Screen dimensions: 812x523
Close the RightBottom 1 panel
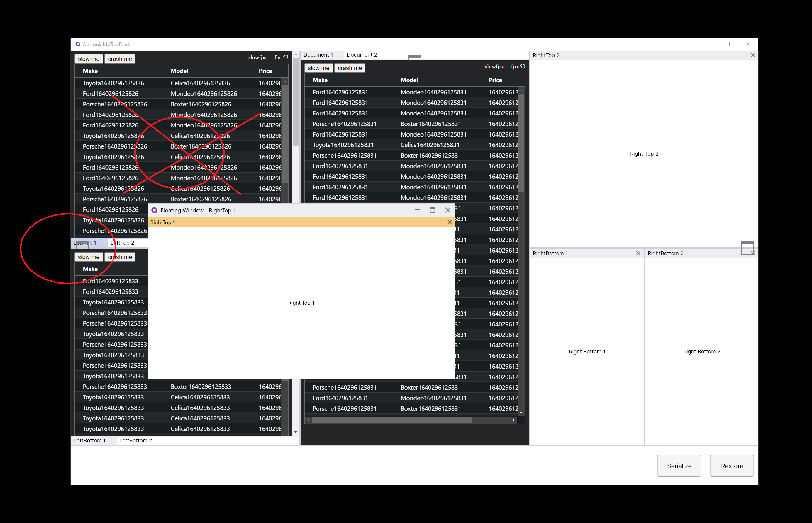coord(638,253)
